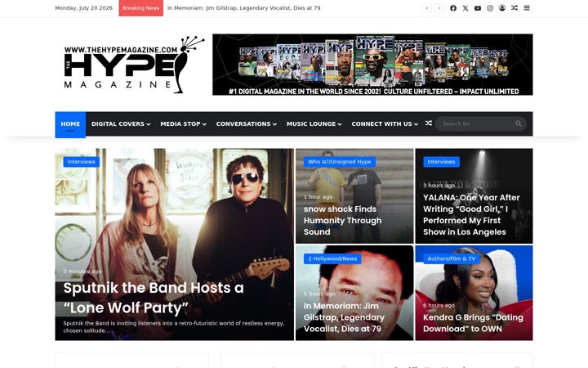Viewport: 588px width, 368px height.
Task: Click Interviews tag on YALANA article
Action: (441, 162)
